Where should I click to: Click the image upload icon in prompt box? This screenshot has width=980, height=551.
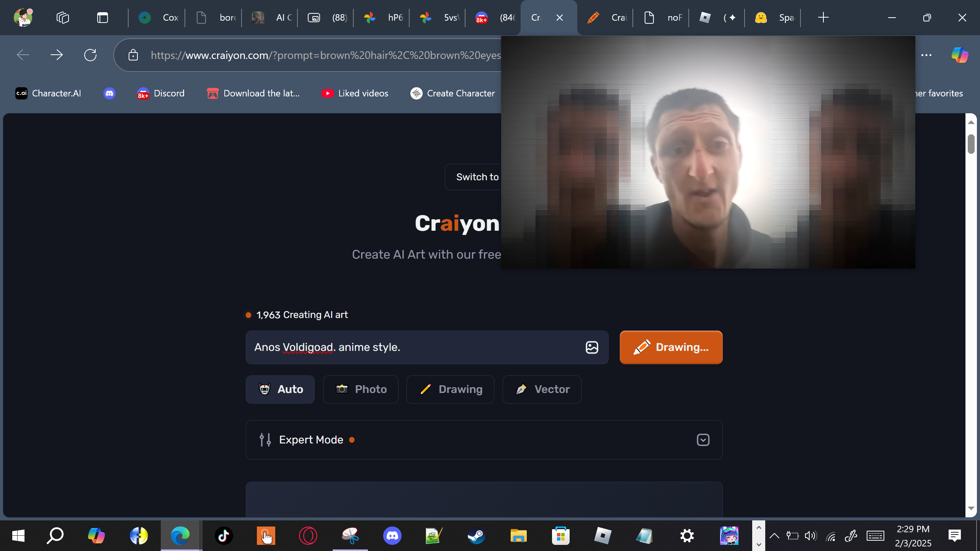[592, 347]
